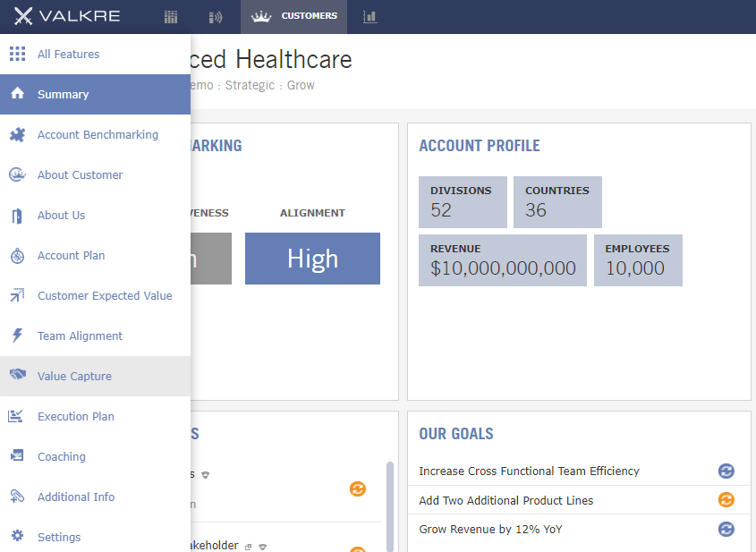Viewport: 756px width, 552px height.
Task: Toggle status of Increase Cross Functional Team Efficiency
Action: (x=726, y=471)
